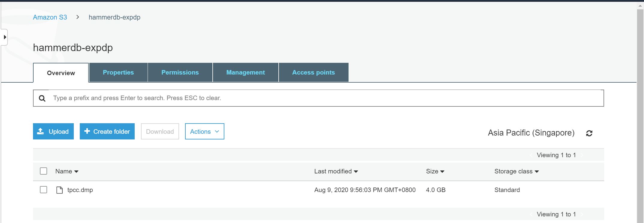The height and width of the screenshot is (223, 644).
Task: Click the magnifier search icon
Action: click(42, 98)
